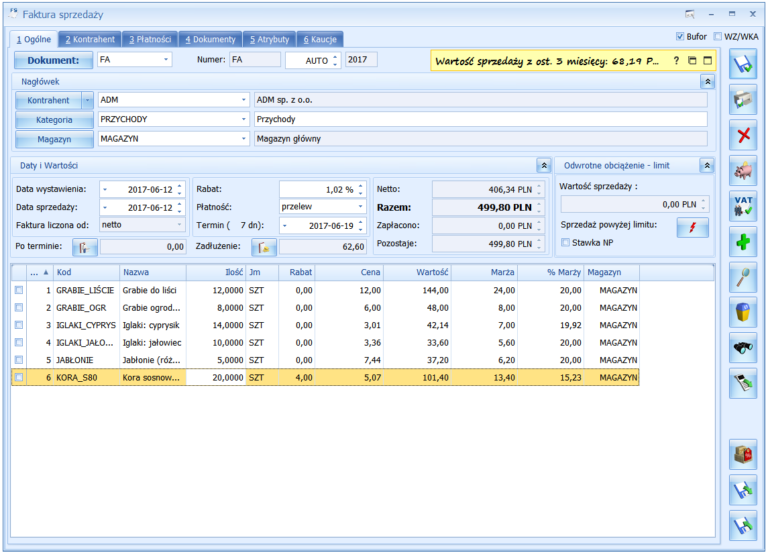Collapse the Daty i Wartości section

[x=544, y=166]
